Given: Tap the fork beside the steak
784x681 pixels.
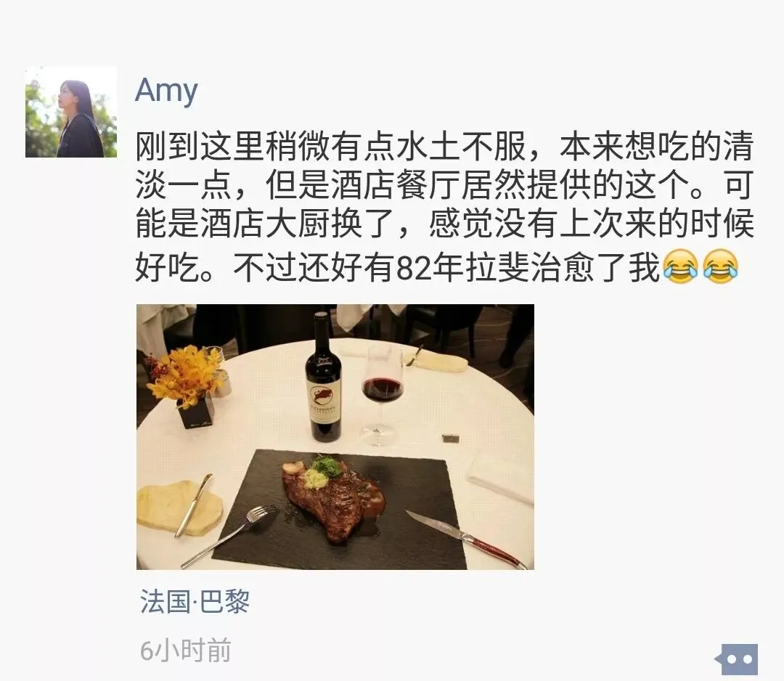Looking at the screenshot, I should [x=229, y=537].
